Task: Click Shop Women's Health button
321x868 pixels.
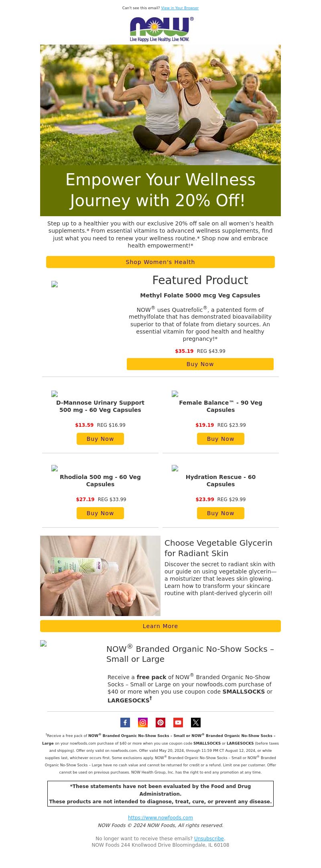Action: pyautogui.click(x=160, y=262)
